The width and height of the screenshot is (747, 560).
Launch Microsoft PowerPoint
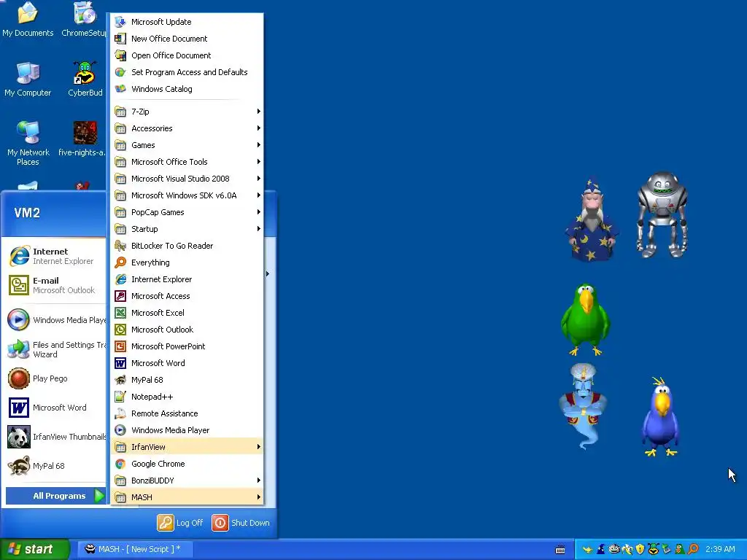pyautogui.click(x=187, y=346)
